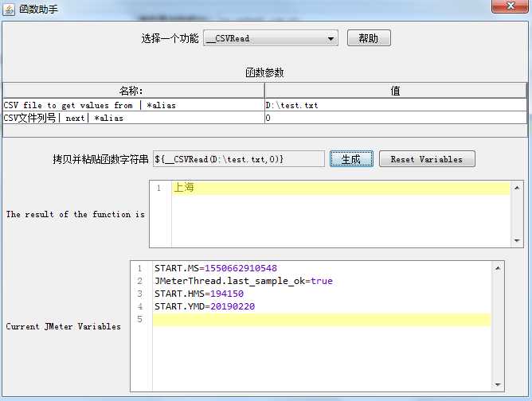Select the D:\test.txt value cell
The height and width of the screenshot is (401, 532).
tap(396, 105)
